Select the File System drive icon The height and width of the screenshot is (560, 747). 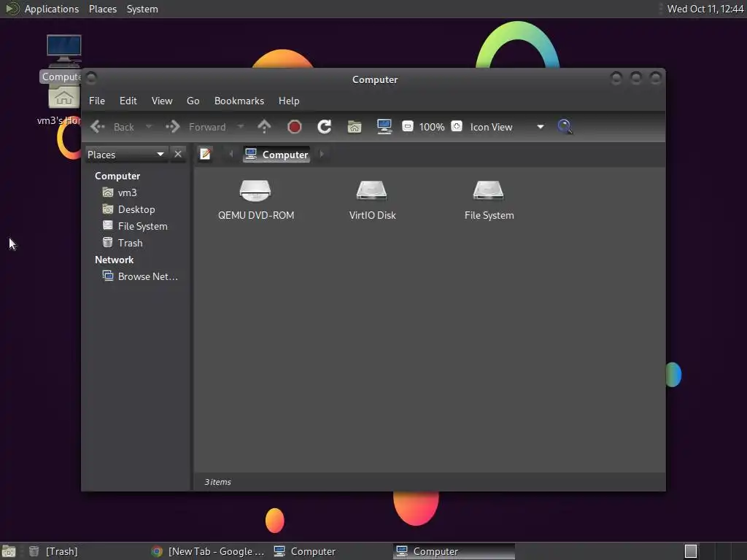[489, 200]
